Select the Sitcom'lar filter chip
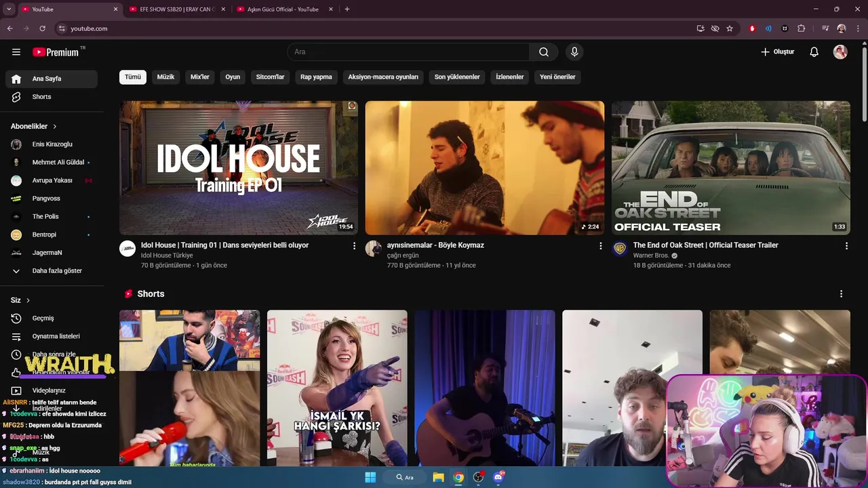This screenshot has height=488, width=868. tap(270, 77)
